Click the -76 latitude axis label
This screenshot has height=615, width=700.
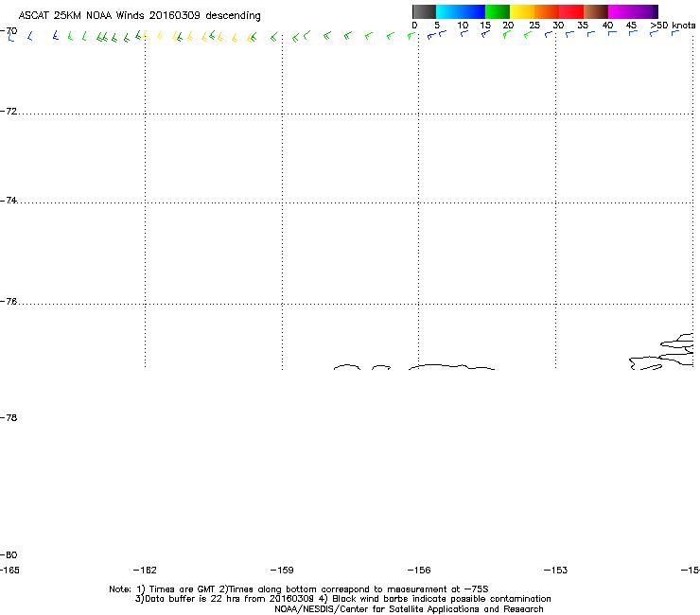tap(9, 302)
